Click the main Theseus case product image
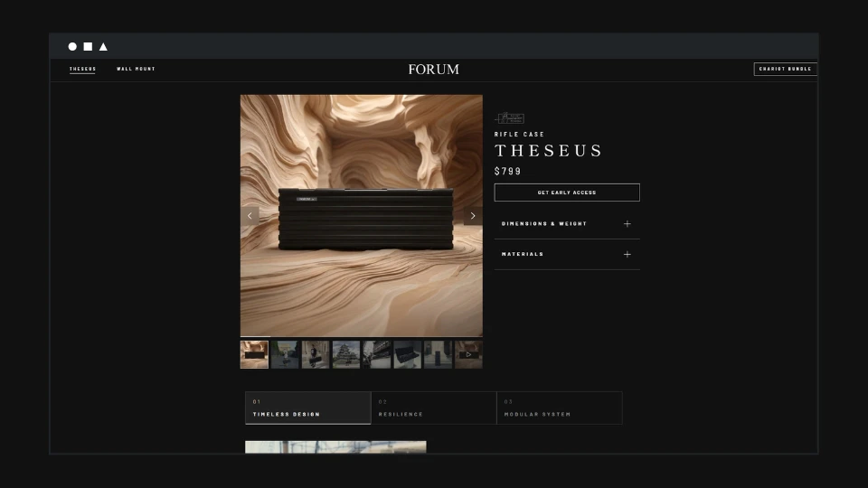The width and height of the screenshot is (868, 488). (x=362, y=216)
